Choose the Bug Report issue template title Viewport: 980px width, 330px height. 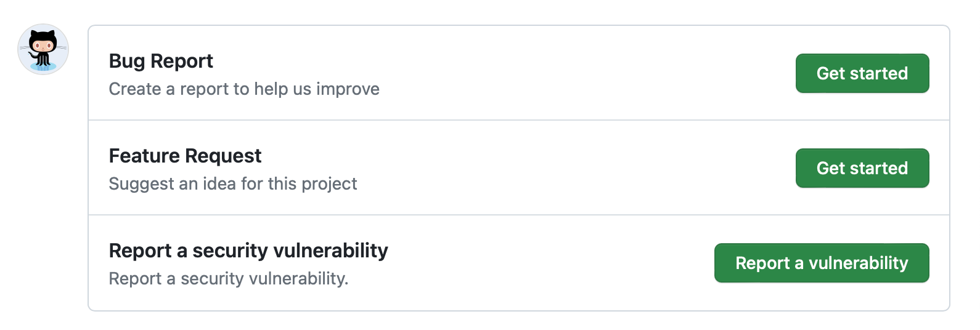(x=161, y=61)
